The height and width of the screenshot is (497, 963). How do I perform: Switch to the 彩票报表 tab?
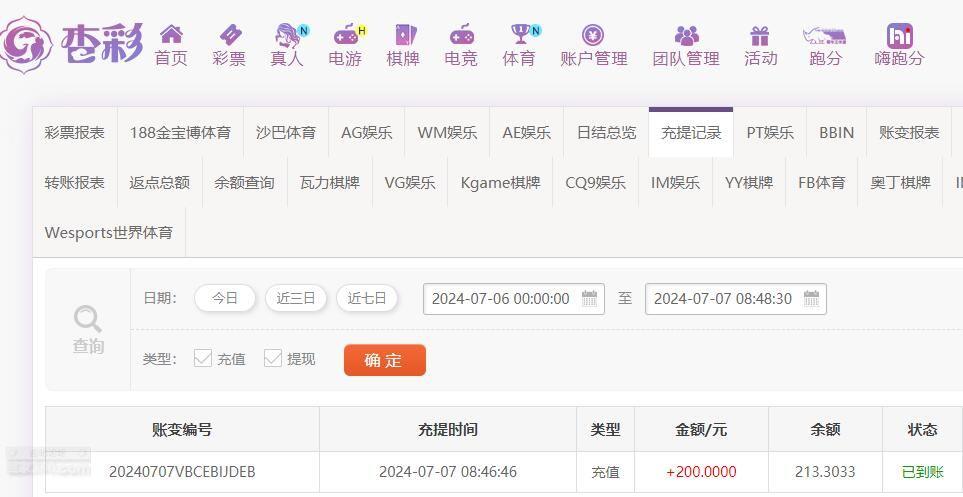click(75, 133)
